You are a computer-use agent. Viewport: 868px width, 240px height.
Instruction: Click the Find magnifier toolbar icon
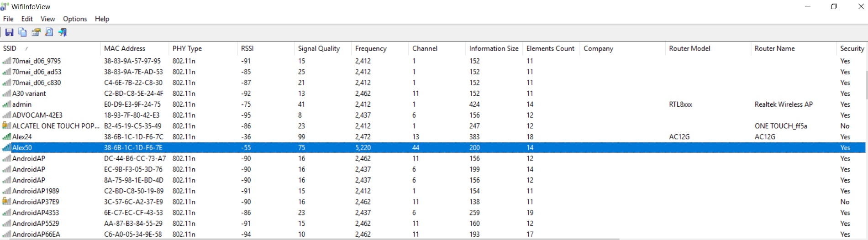(49, 32)
